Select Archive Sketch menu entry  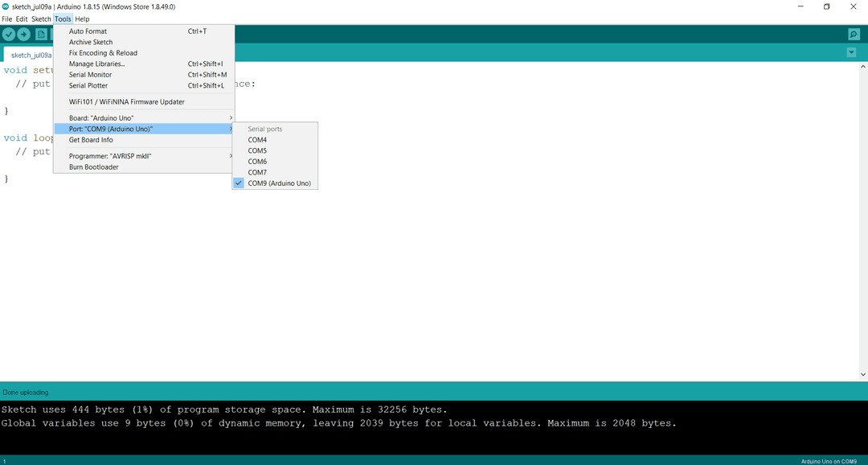click(x=144, y=42)
